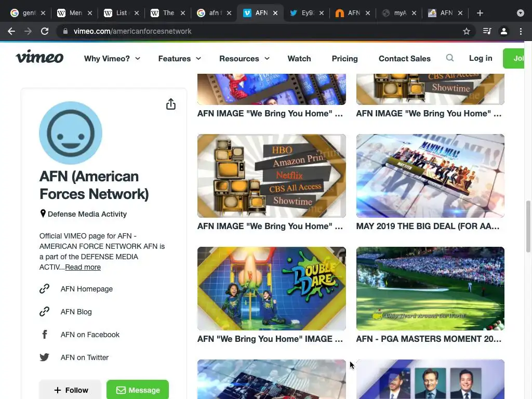The width and height of the screenshot is (532, 399).
Task: Switch to the 'Men' Wikipedia tab
Action: click(75, 13)
